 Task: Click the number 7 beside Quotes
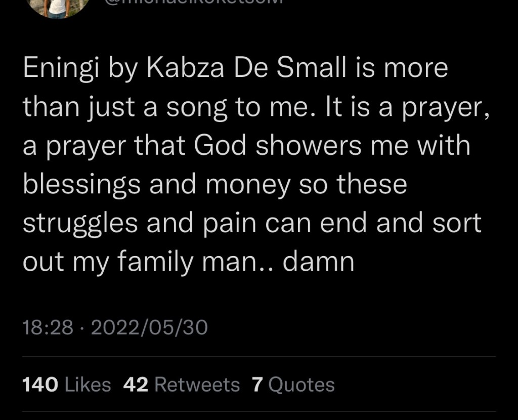click(x=257, y=385)
